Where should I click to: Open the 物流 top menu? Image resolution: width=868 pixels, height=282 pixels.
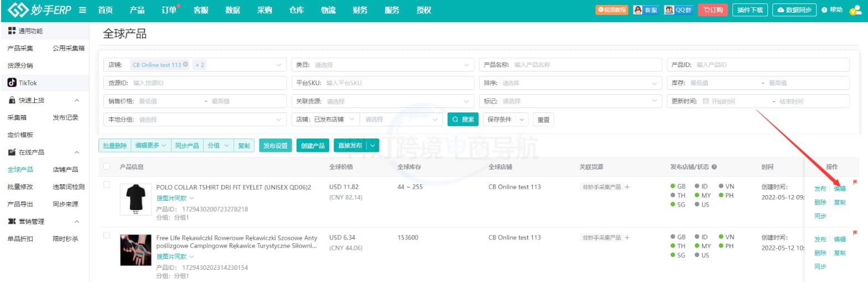(x=328, y=10)
